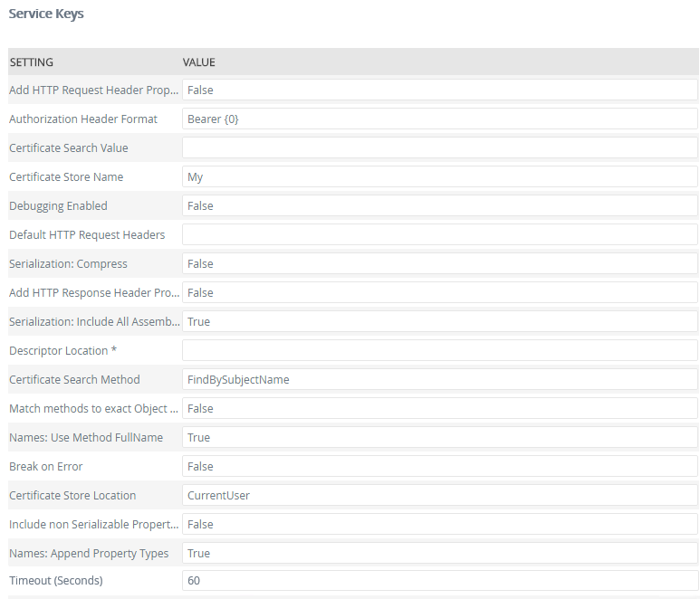Click the Add HTTP Request Header Prop value field
Image resolution: width=700 pixels, height=599 pixels.
pyautogui.click(x=440, y=90)
